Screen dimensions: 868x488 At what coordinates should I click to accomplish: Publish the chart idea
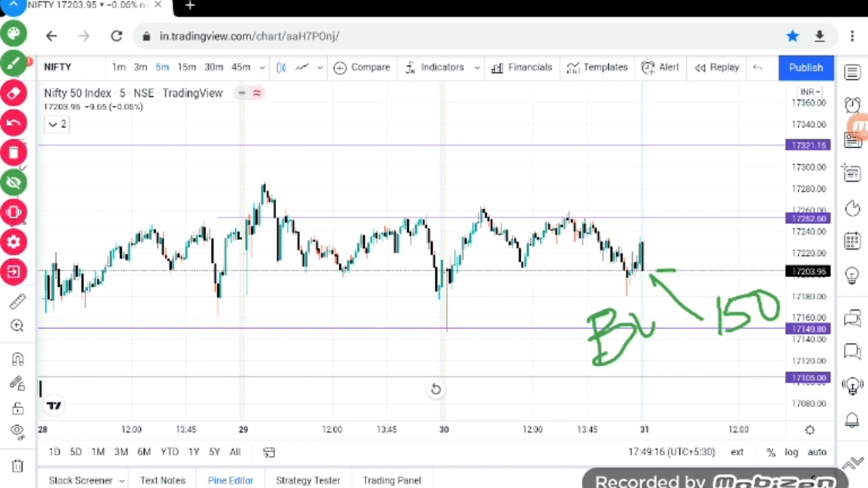pos(806,67)
